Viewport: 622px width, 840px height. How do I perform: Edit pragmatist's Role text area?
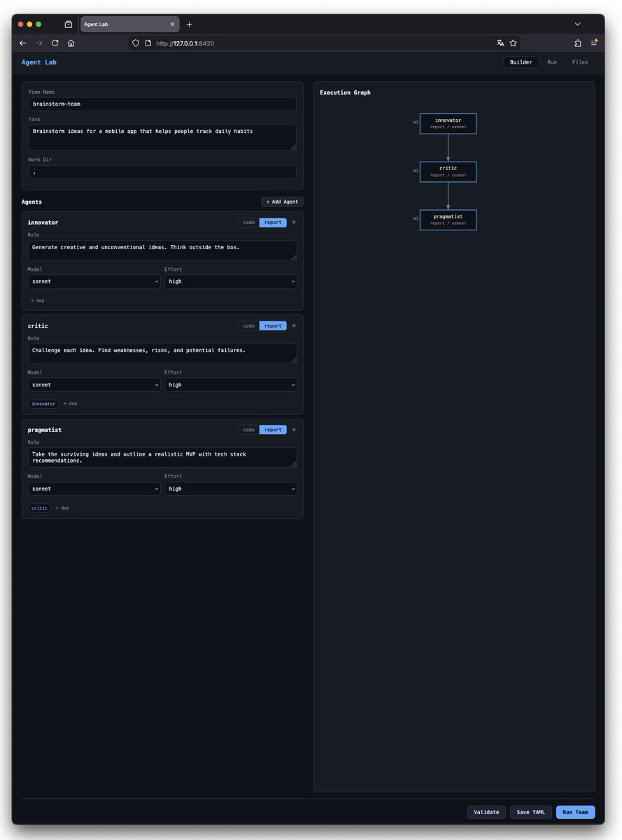coord(162,458)
